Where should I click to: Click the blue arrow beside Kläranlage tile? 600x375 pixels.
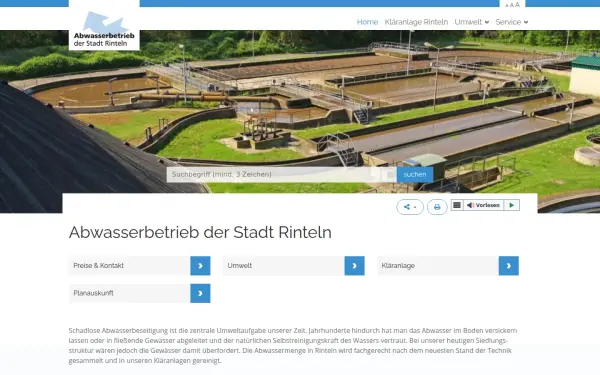click(509, 266)
